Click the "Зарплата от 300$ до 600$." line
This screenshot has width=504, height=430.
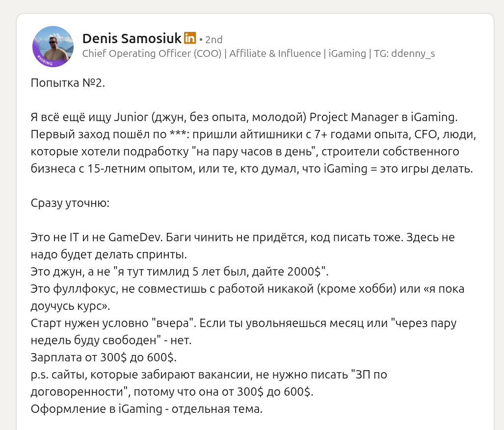click(x=104, y=356)
